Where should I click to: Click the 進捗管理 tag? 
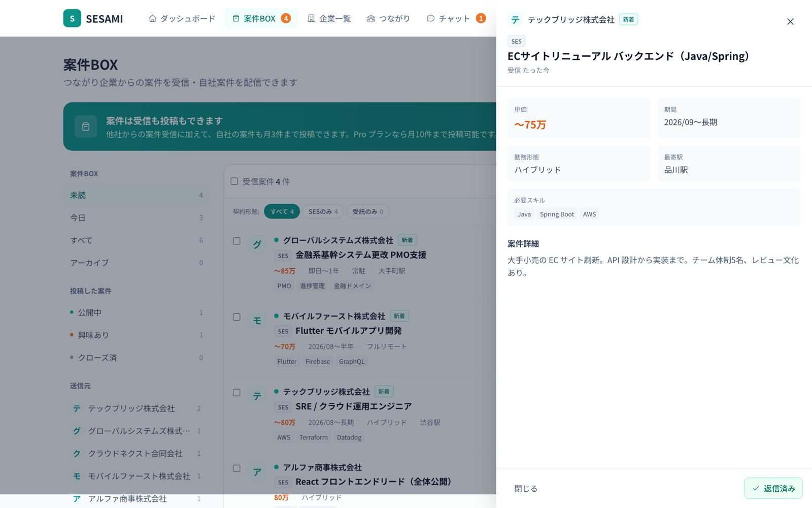312,285
